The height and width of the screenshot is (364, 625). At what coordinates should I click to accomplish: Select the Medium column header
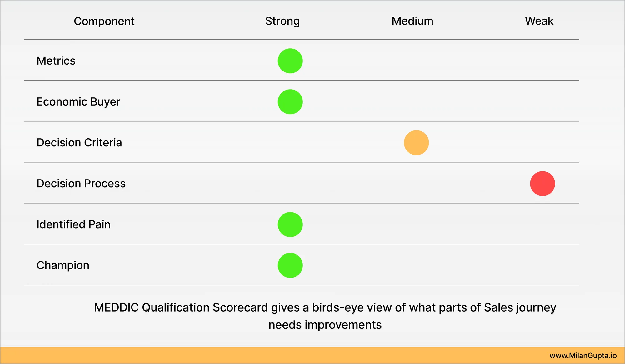click(412, 21)
